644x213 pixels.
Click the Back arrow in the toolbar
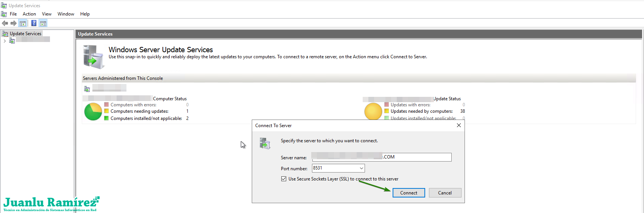[5, 23]
